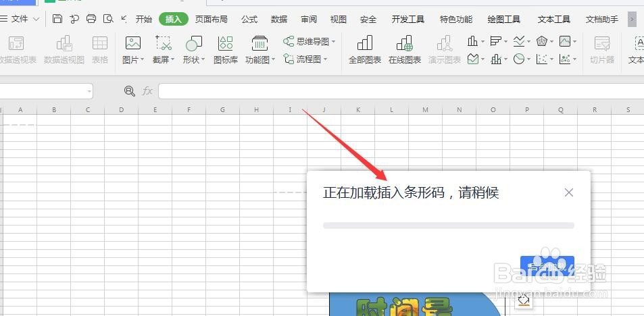This screenshot has height=316, width=644.
Task: Insert a pie chart icon
Action: [519, 59]
